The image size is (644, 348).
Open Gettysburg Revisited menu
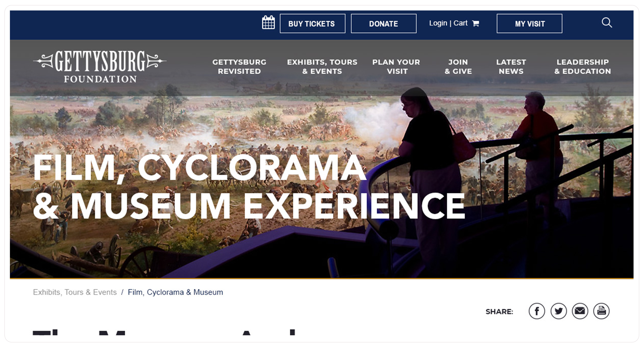239,67
